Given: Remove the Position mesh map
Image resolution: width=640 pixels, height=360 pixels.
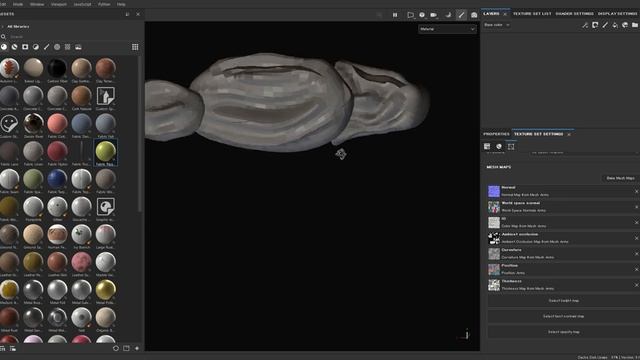Looking at the screenshot, I should click(x=636, y=269).
